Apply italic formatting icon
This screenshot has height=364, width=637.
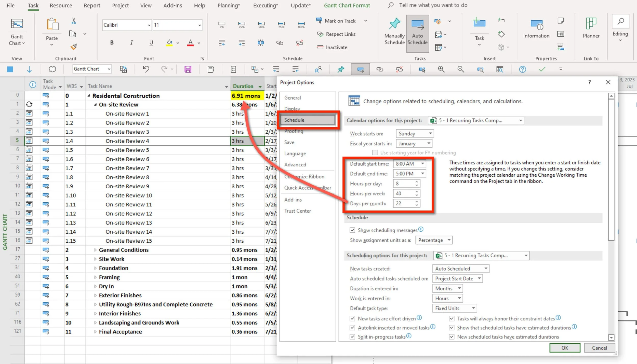coord(131,43)
